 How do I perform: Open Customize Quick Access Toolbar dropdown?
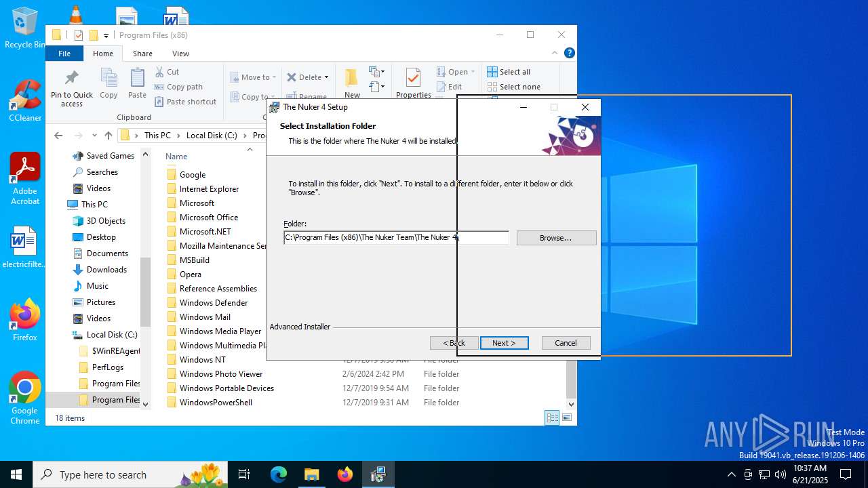pyautogui.click(x=106, y=35)
